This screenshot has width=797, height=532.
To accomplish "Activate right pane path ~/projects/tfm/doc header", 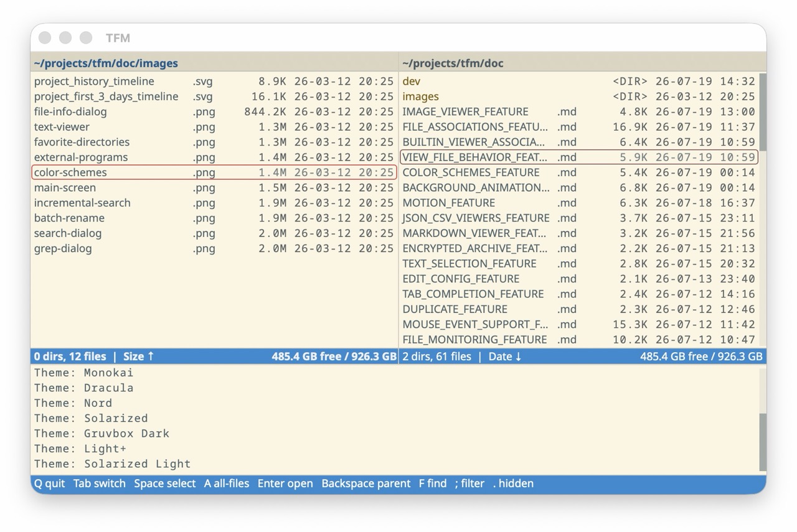I will pyautogui.click(x=453, y=63).
